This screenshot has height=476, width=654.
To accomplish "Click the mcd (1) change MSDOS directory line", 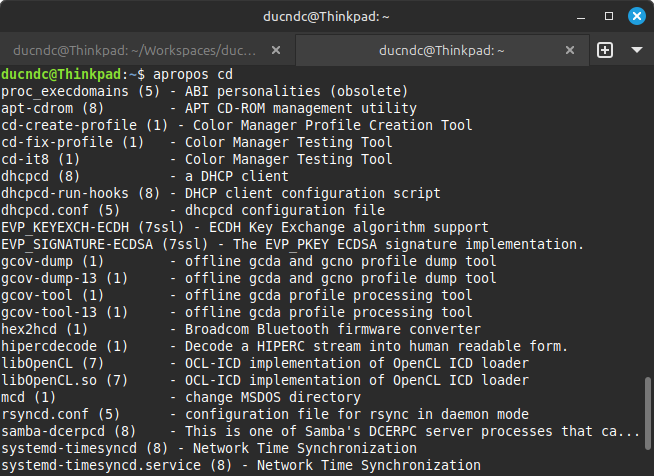I will click(181, 398).
